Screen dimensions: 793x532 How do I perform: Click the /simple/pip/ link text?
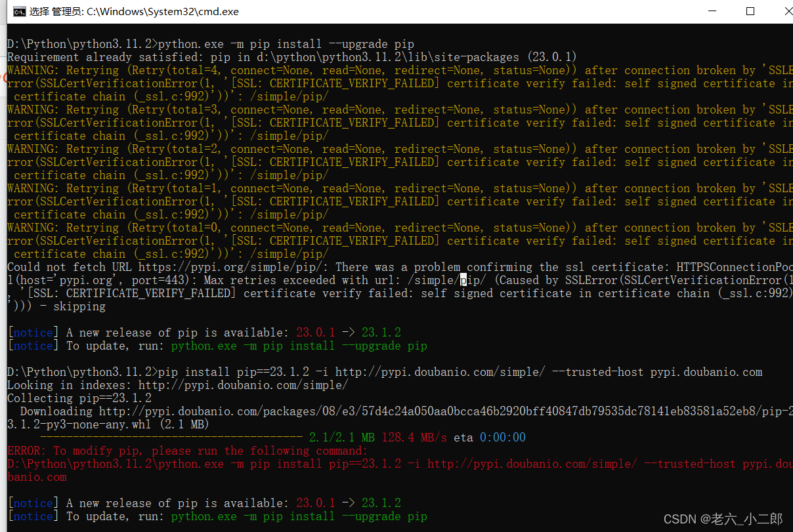click(x=289, y=96)
